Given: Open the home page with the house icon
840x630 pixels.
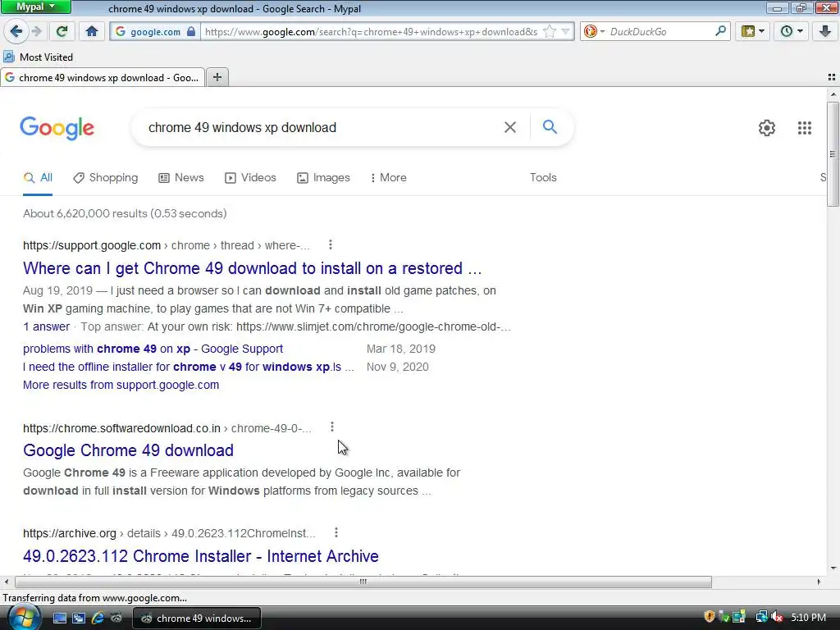Looking at the screenshot, I should point(92,32).
